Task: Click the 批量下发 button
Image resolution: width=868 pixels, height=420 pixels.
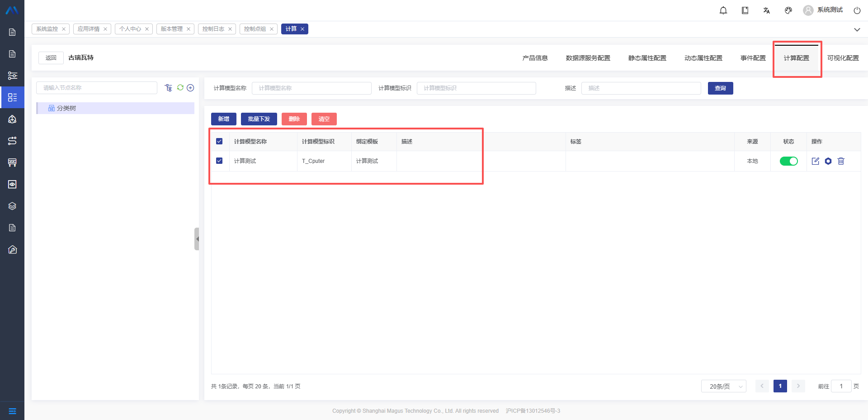Action: [x=259, y=119]
